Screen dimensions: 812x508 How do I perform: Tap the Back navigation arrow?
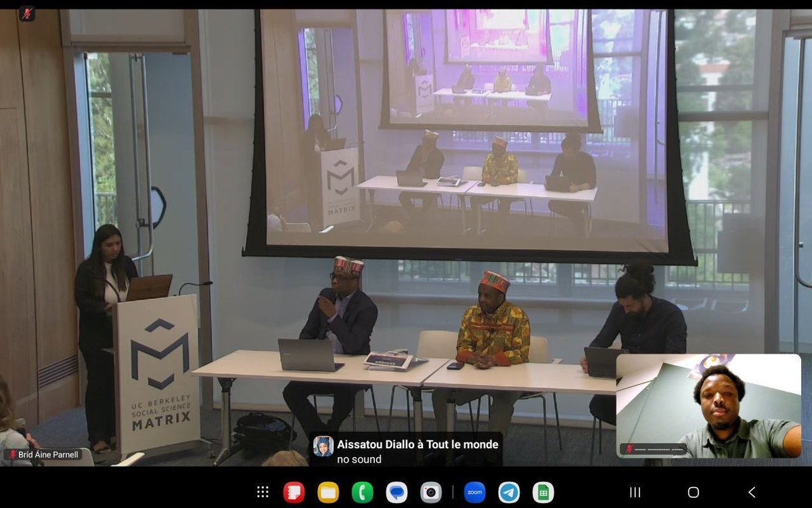pos(751,492)
